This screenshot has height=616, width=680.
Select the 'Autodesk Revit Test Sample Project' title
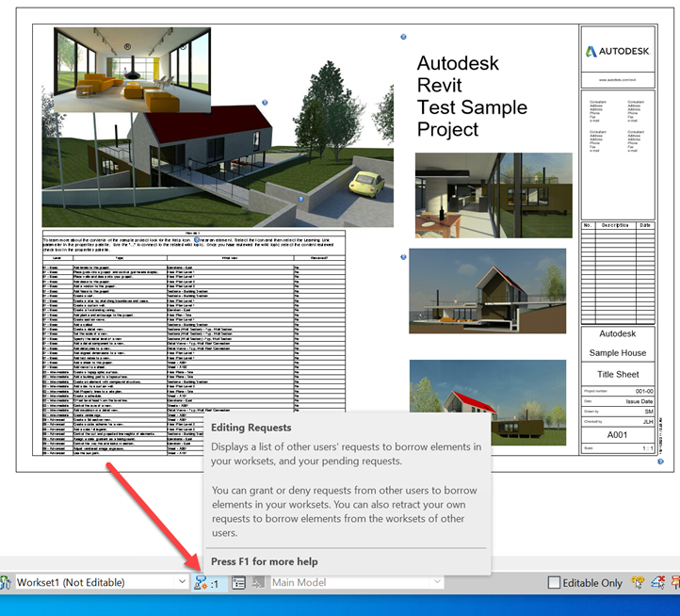point(472,96)
